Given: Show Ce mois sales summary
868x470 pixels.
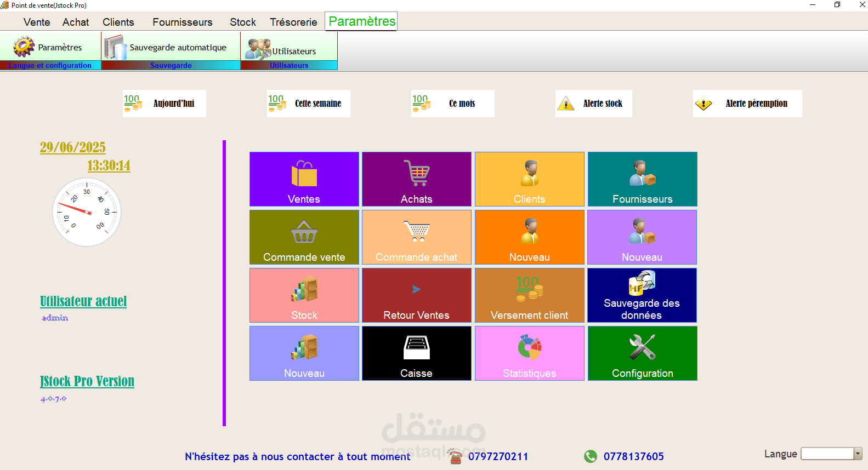Looking at the screenshot, I should click(453, 104).
